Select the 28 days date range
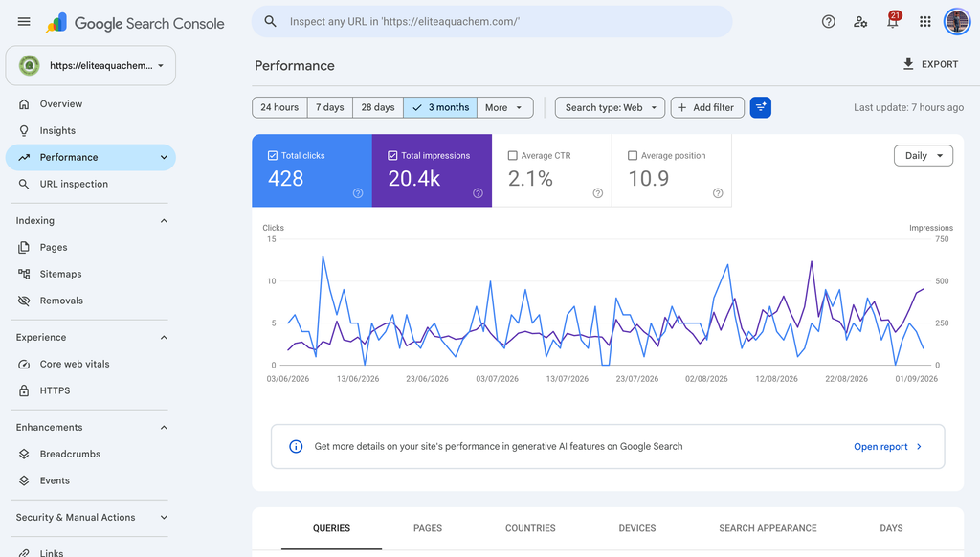The height and width of the screenshot is (557, 980). [378, 107]
